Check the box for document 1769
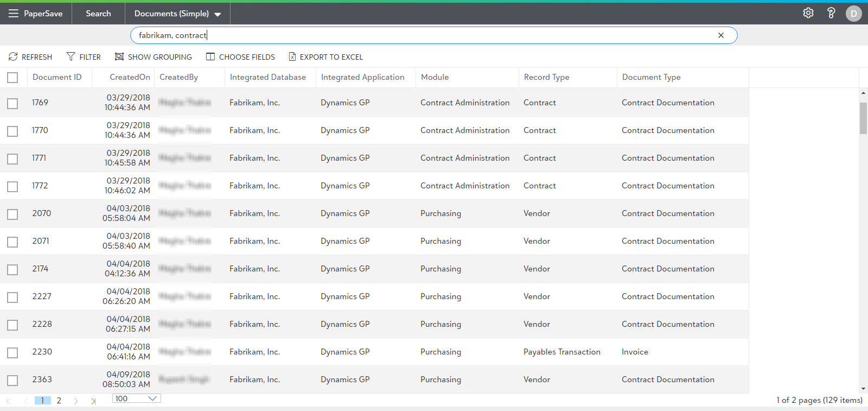Image resolution: width=868 pixels, height=411 pixels. 12,103
